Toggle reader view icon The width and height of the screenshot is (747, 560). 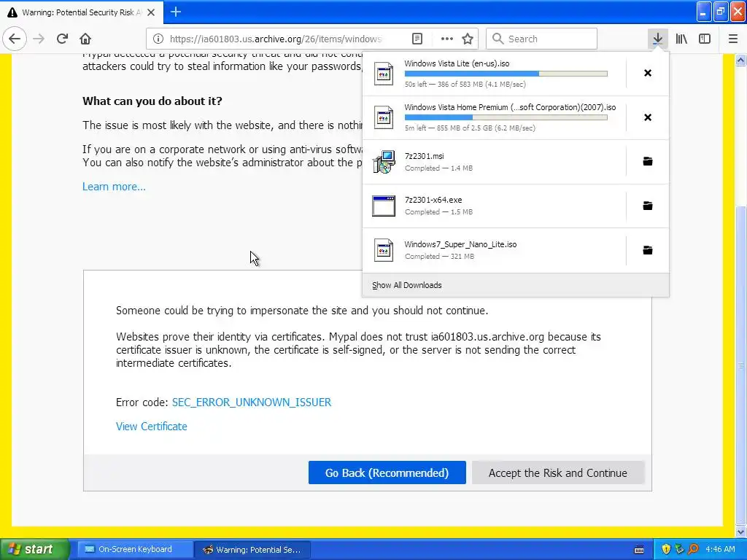click(417, 39)
